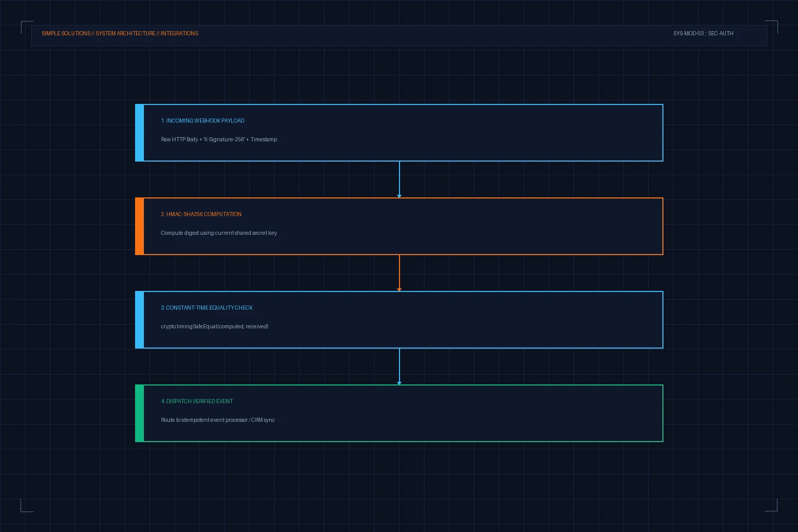Select the '2. HMAC-SHA256 COMPUTATION' heading

(x=201, y=214)
